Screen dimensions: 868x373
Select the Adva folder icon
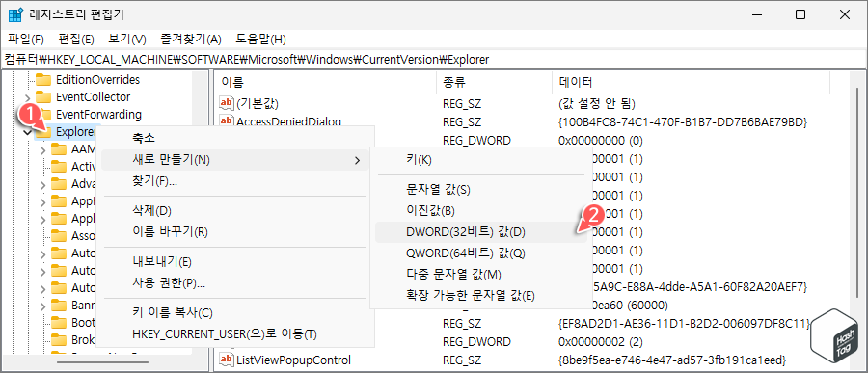(x=58, y=184)
